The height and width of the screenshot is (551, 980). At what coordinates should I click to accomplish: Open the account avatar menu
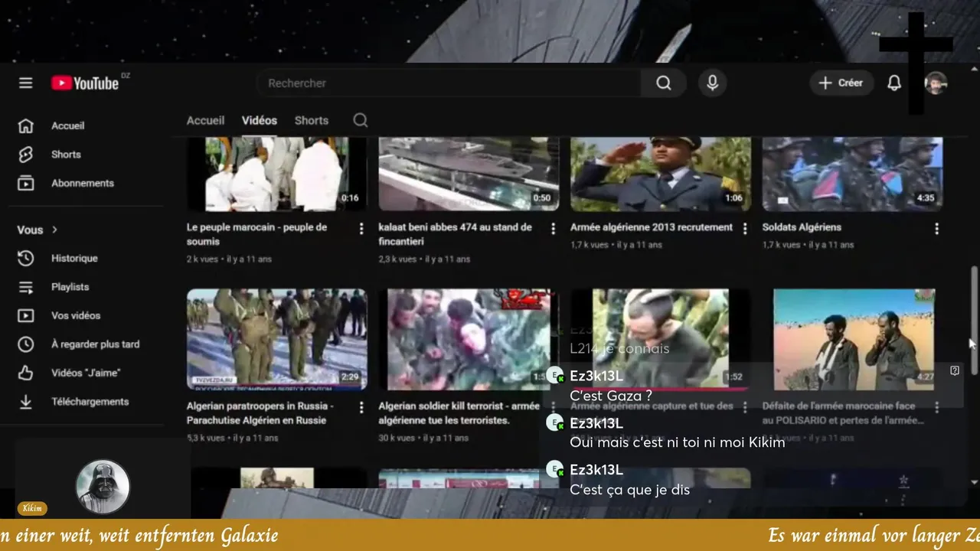click(936, 83)
